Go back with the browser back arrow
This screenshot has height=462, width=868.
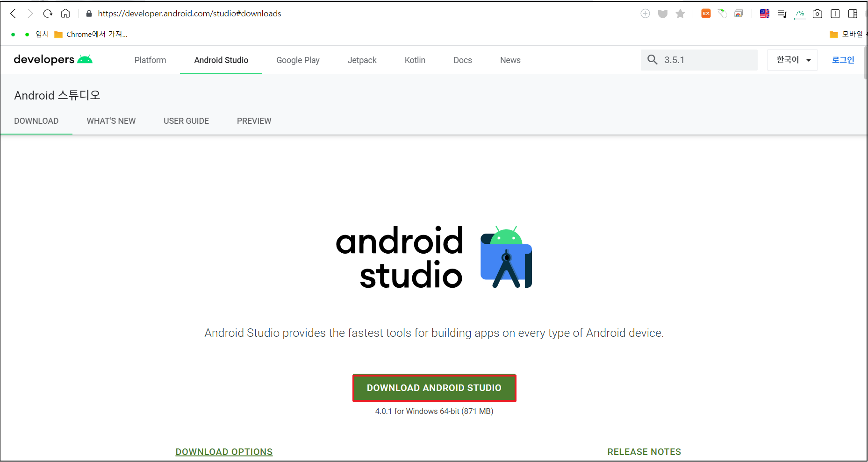pyautogui.click(x=13, y=14)
